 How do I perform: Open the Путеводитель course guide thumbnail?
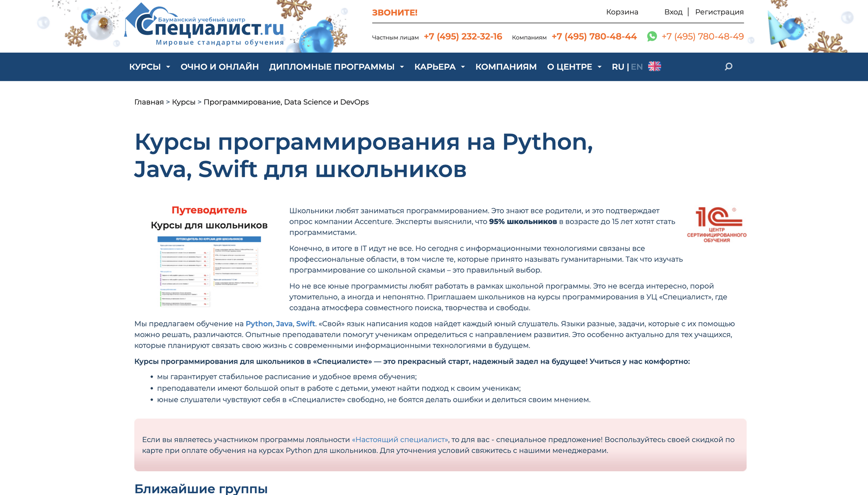coord(209,271)
